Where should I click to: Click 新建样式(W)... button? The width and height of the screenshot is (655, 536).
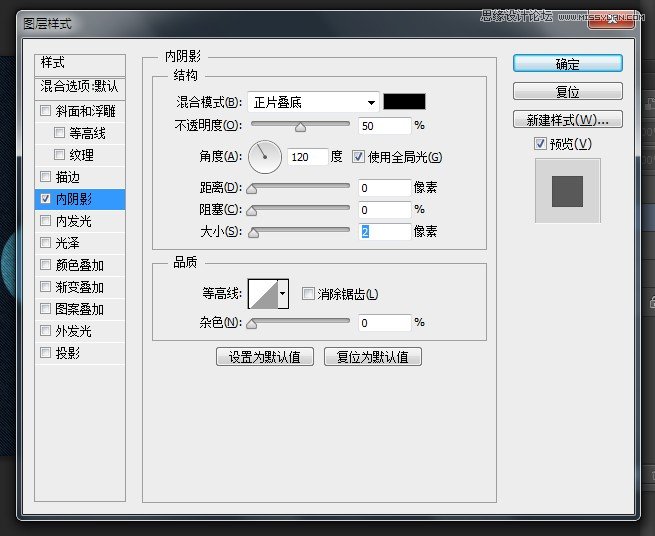click(568, 119)
